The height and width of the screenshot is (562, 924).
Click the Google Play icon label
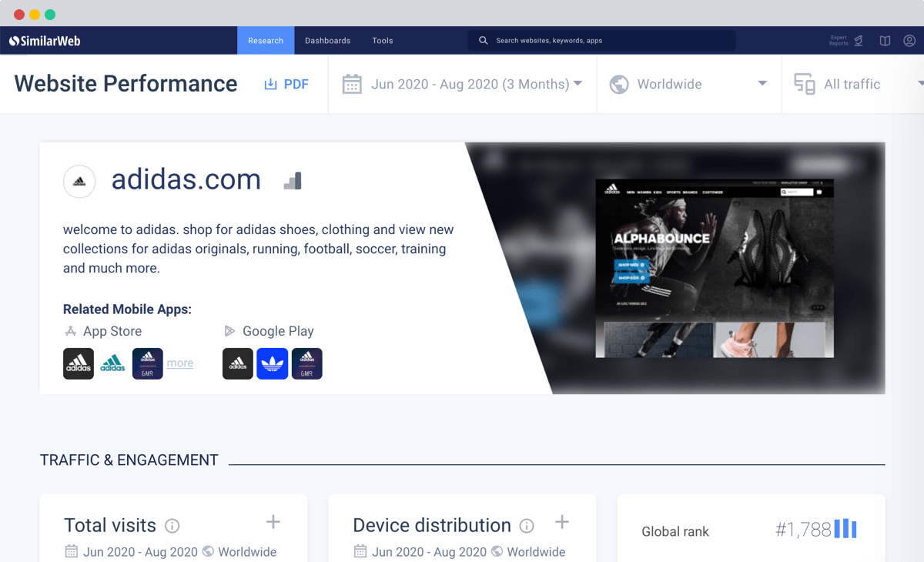pos(269,331)
